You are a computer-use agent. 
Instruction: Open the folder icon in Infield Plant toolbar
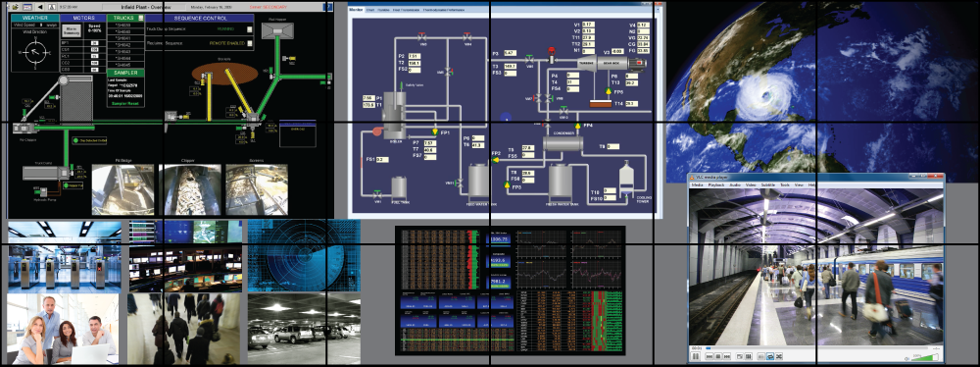[x=16, y=7]
